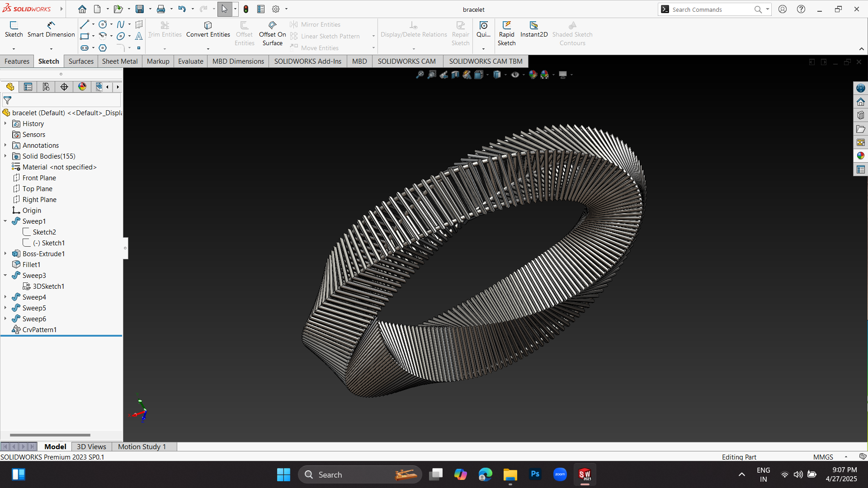This screenshot has height=488, width=868.
Task: Click the Zoom to Area icon
Action: click(x=432, y=75)
